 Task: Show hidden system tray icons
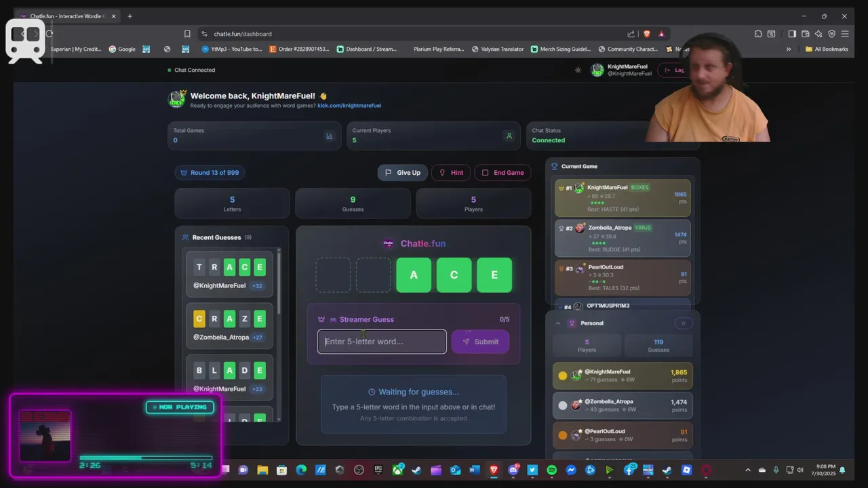748,470
